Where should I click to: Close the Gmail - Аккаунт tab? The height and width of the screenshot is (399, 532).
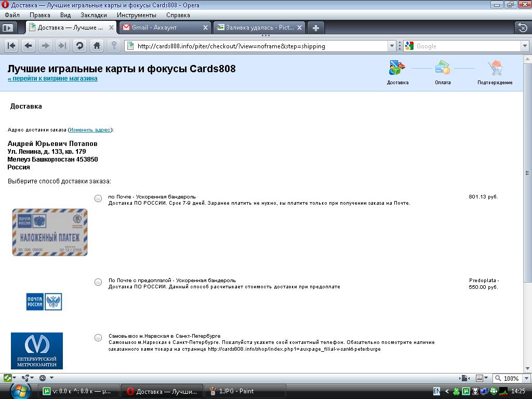pos(205,28)
